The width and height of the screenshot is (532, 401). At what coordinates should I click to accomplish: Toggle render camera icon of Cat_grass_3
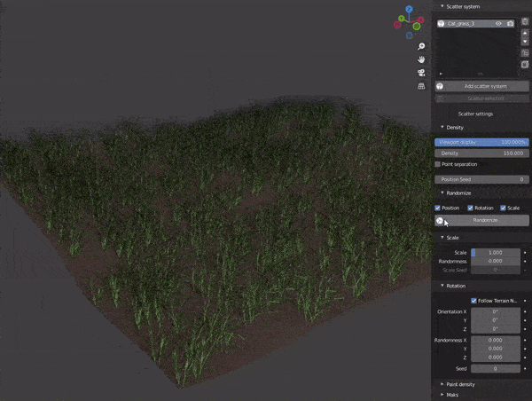510,23
